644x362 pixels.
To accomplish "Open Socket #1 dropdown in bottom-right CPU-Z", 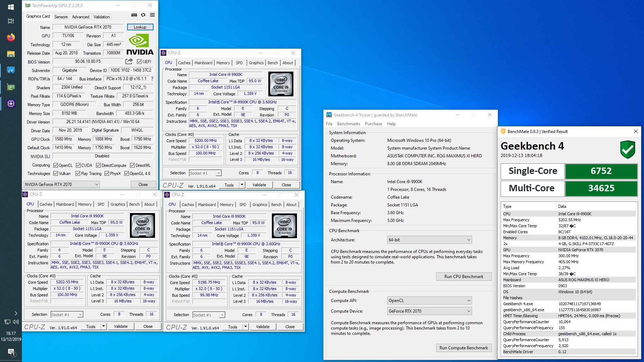I will (x=209, y=315).
